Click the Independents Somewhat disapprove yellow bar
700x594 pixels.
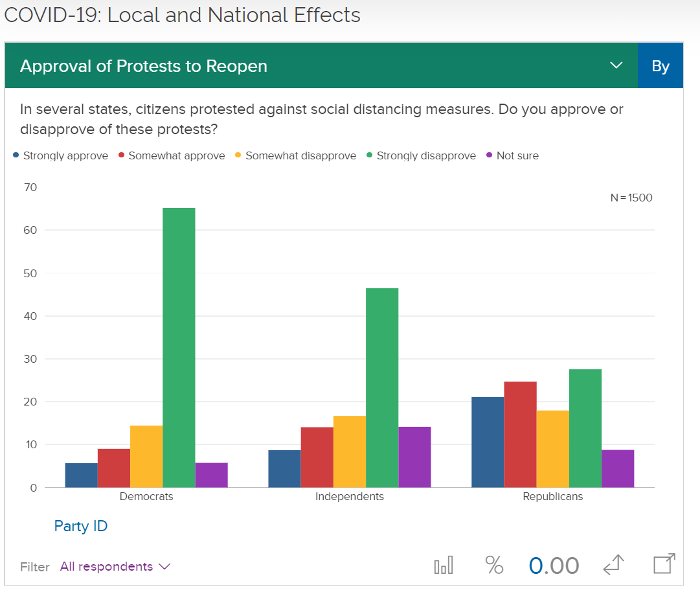pos(350,451)
